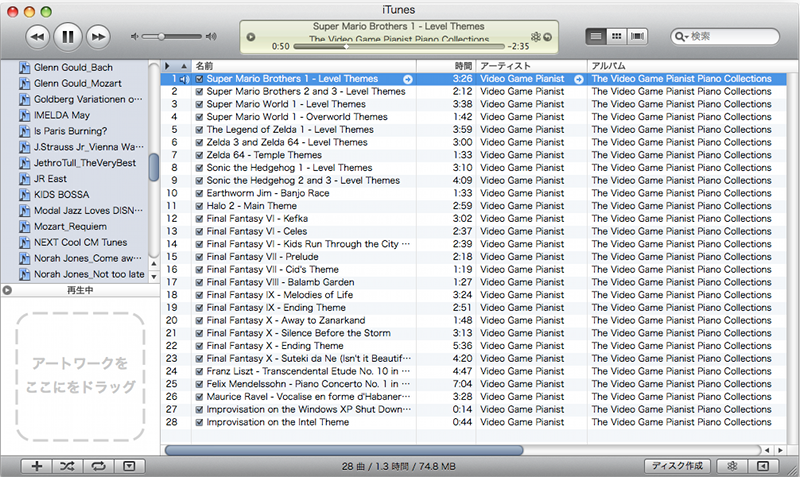This screenshot has width=800, height=477.
Task: Uncheck the Earthworm Jim - Banjo Race checkbox
Action: point(200,193)
